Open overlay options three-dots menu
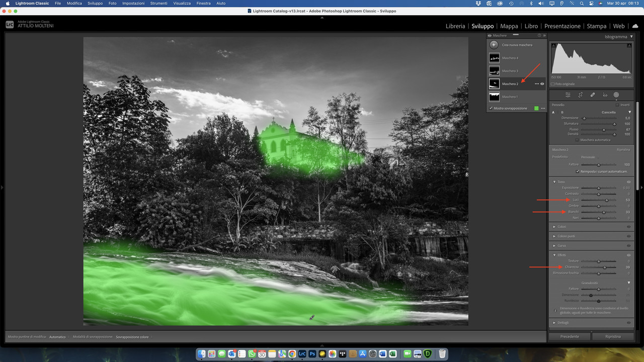The width and height of the screenshot is (644, 362). click(543, 108)
